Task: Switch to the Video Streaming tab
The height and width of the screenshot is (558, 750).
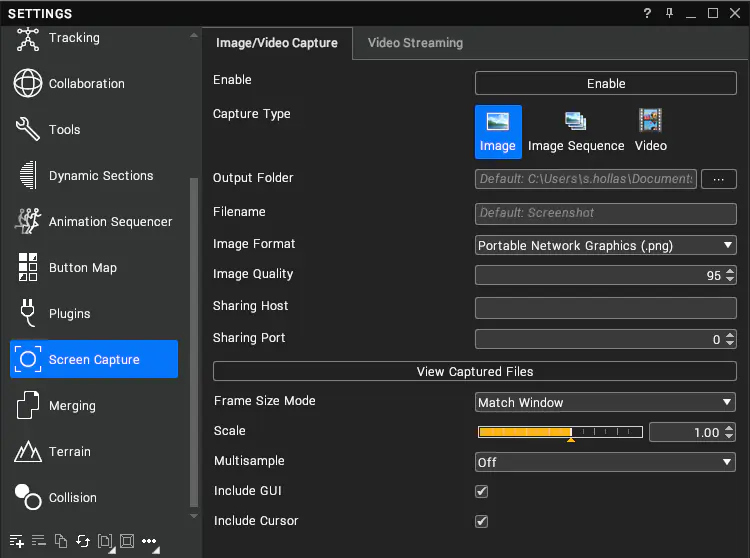Action: pos(415,43)
